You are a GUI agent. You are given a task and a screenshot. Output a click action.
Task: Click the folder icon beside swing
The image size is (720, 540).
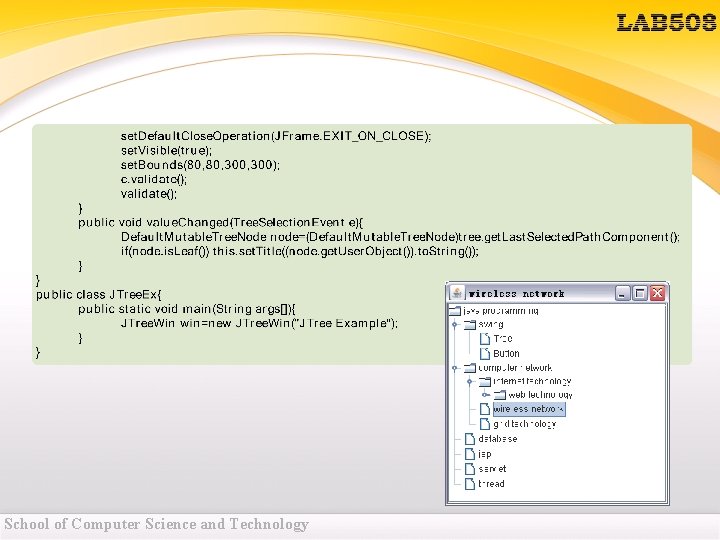tap(470, 325)
